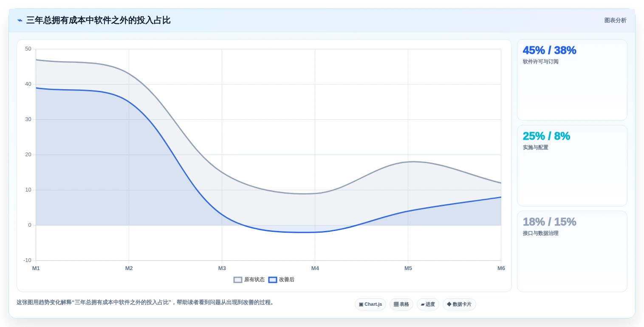This screenshot has height=327, width=644.
Task: Select the 数据卡片 tag chip
Action: click(459, 304)
